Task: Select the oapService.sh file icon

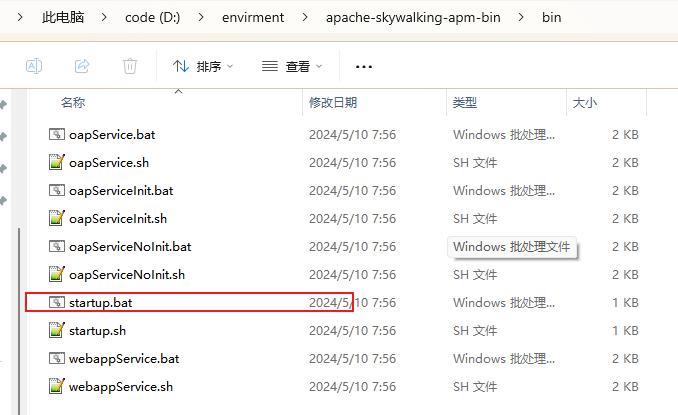Action: coord(57,163)
